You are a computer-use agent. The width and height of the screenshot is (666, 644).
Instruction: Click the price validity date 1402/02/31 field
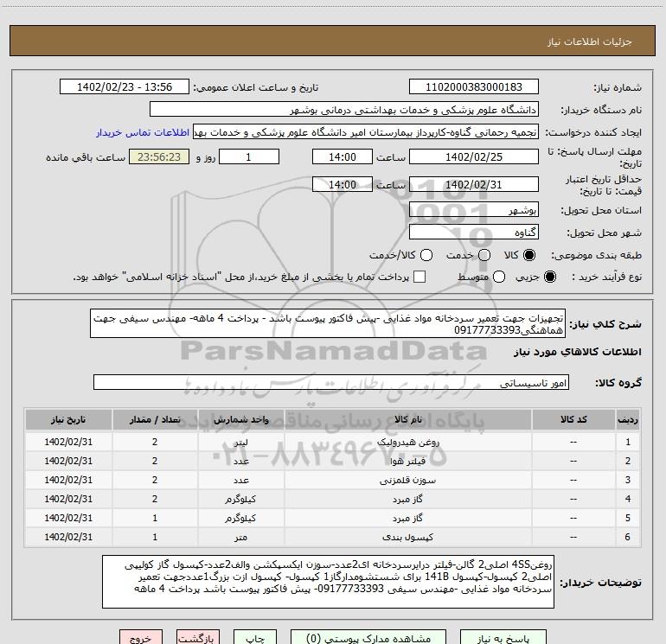473,185
